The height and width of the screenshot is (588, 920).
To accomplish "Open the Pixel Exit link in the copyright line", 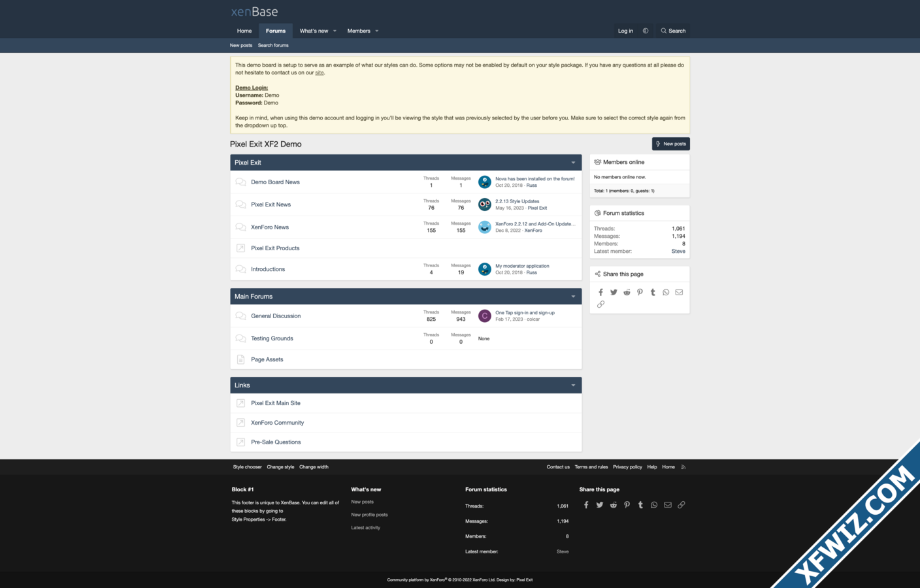I will pyautogui.click(x=524, y=580).
